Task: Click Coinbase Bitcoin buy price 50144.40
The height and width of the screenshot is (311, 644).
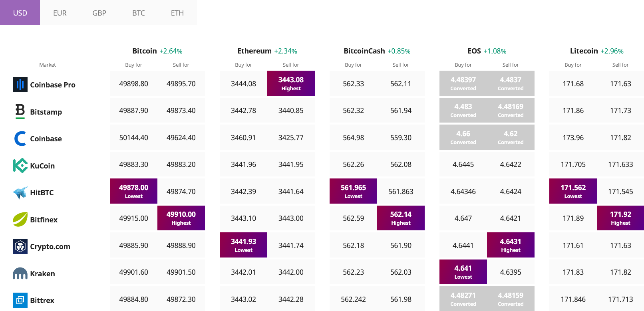Action: (x=133, y=137)
